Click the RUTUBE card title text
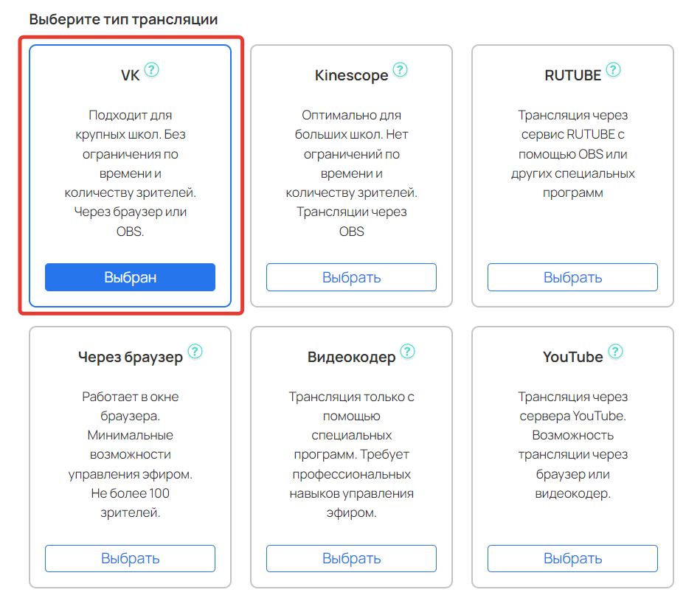 point(572,75)
